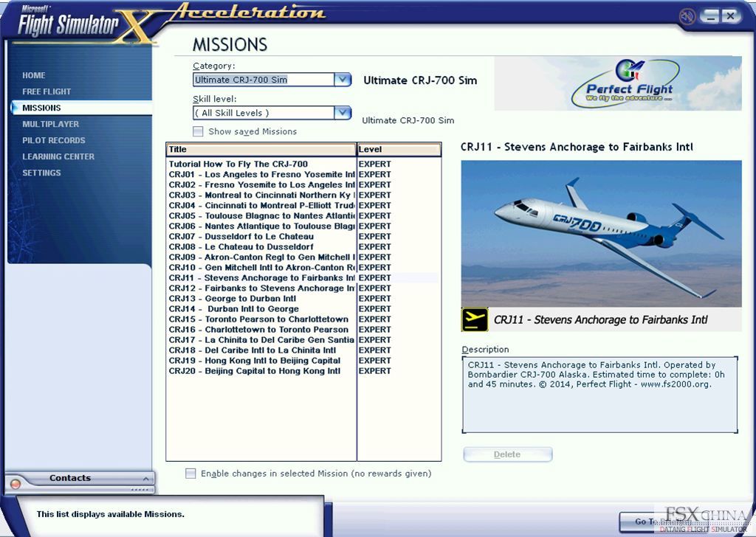Screen dimensions: 756x537
Task: Click the Ultimate CRJ-700 Sim category field
Action: (x=264, y=80)
